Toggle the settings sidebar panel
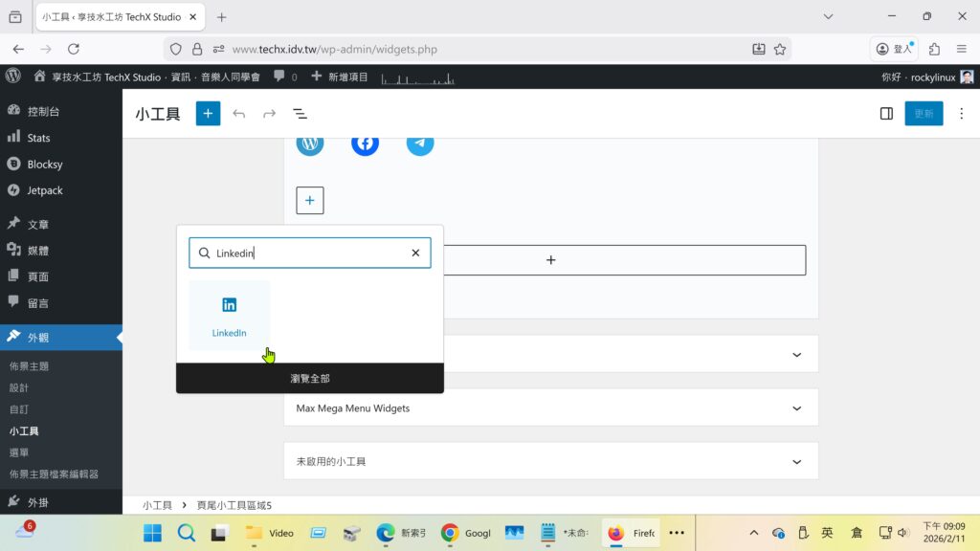Image resolution: width=980 pixels, height=551 pixels. coord(886,114)
